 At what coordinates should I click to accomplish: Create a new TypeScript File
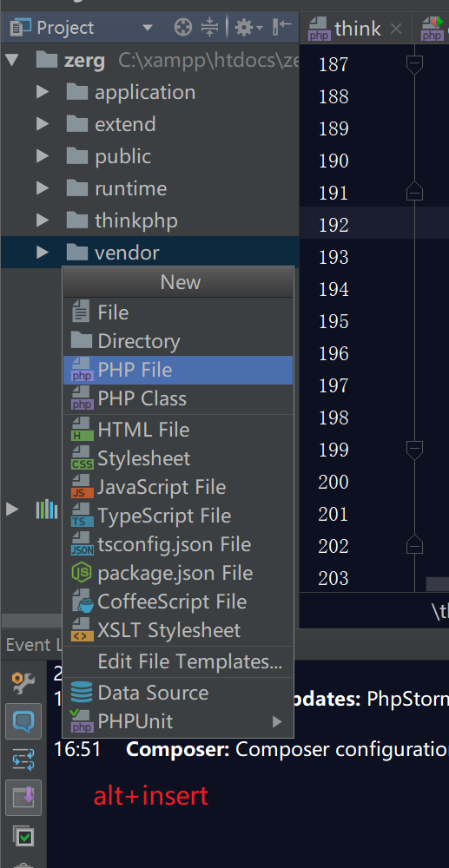coord(178,516)
